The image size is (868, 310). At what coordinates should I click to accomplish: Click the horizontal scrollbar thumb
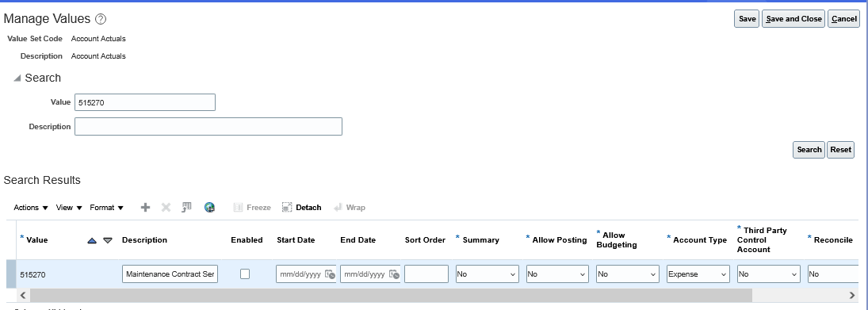tap(391, 295)
